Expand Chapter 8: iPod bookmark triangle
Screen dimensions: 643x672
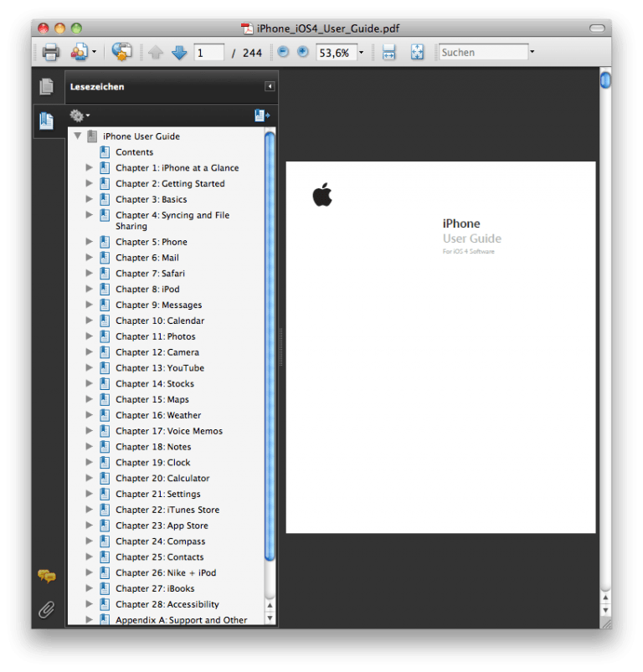point(89,289)
